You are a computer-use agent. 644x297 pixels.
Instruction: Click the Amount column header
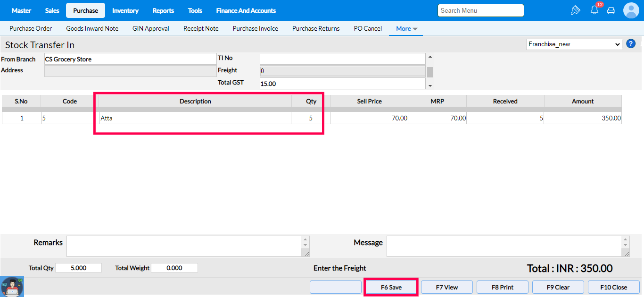[x=583, y=101]
